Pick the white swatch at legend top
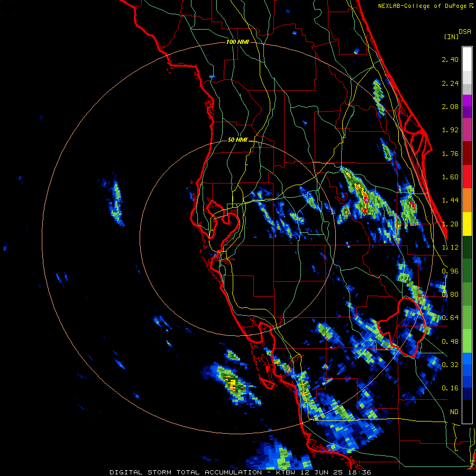Screen dimensions: 476x476 pyautogui.click(x=467, y=59)
